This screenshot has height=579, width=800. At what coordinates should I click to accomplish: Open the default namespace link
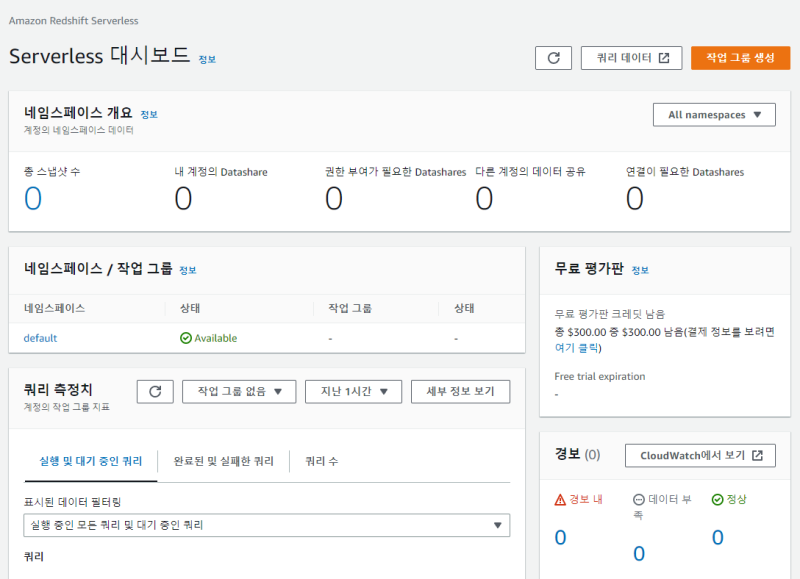(40, 338)
